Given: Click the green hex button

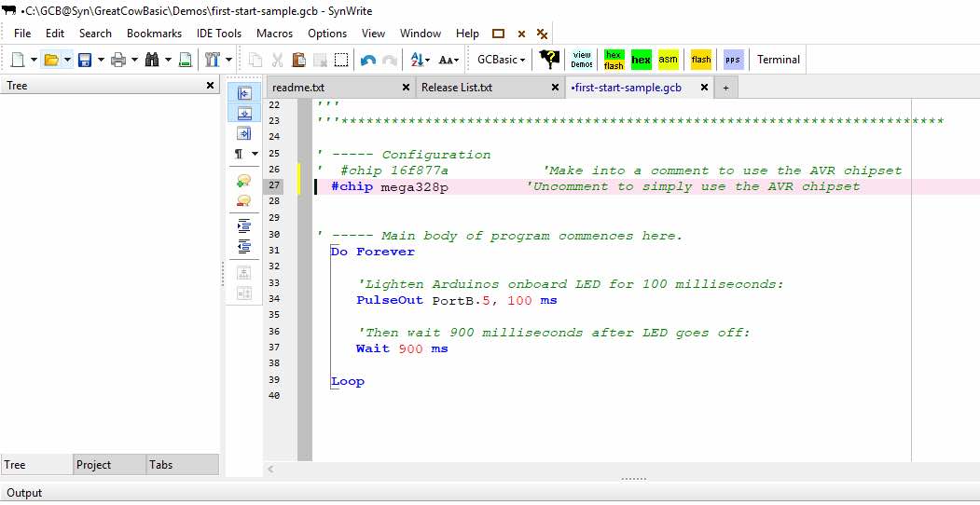Looking at the screenshot, I should pyautogui.click(x=642, y=60).
